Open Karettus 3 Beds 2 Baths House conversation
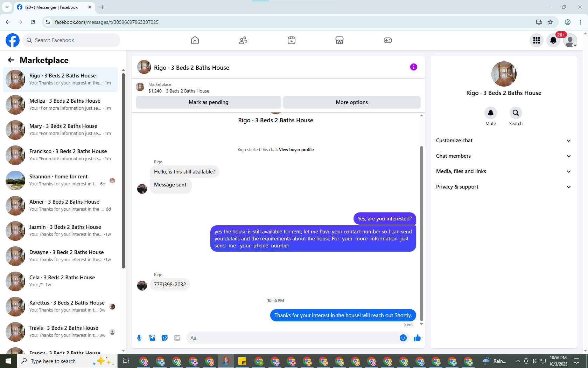This screenshot has height=368, width=588. pos(61,307)
